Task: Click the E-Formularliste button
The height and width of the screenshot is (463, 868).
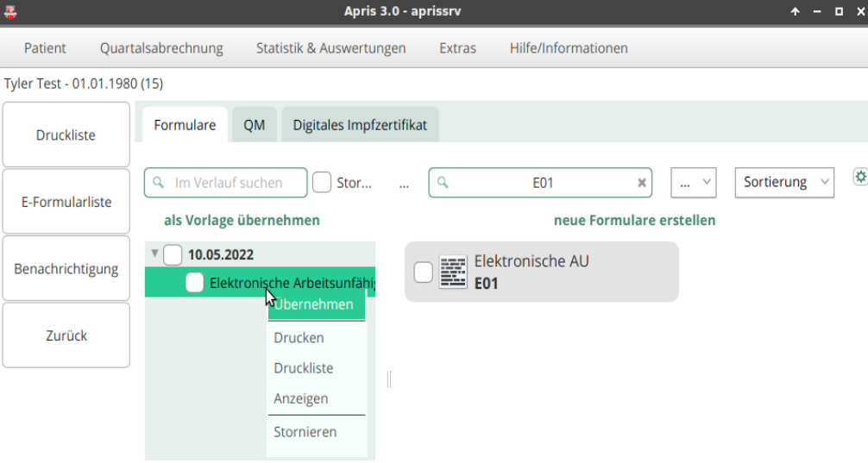Action: [x=66, y=202]
